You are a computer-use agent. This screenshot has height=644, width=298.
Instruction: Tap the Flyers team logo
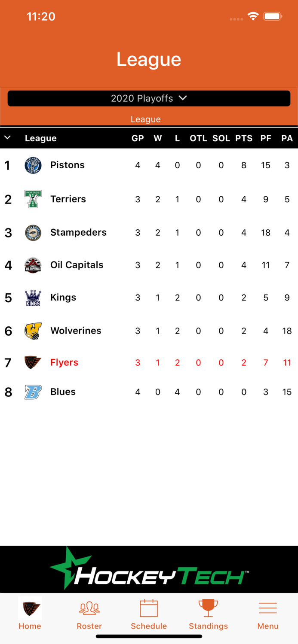pyautogui.click(x=33, y=362)
